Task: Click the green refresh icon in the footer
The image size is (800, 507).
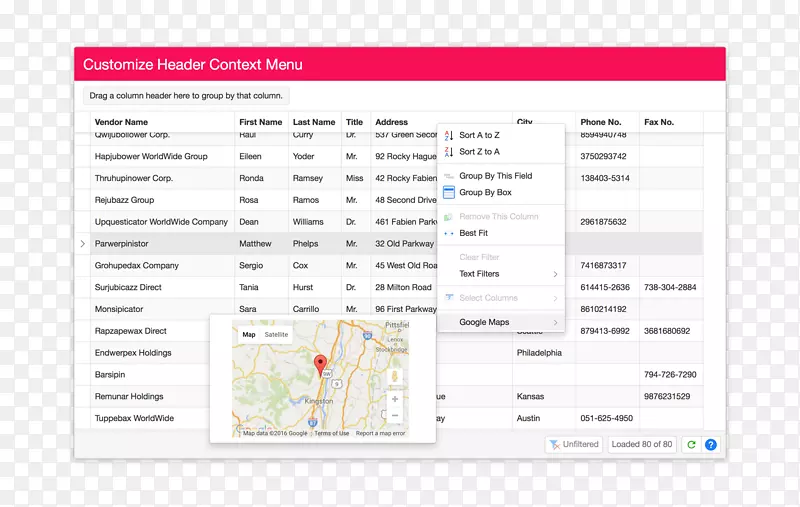Action: click(691, 445)
